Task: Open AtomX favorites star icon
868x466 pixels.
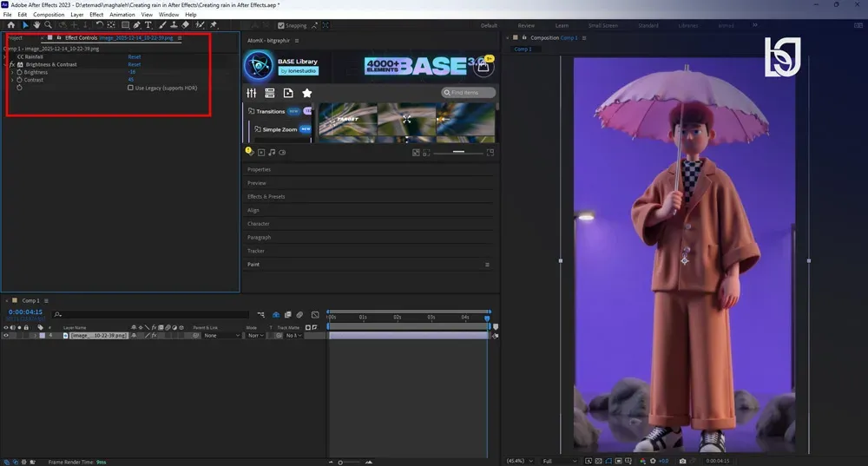Action: click(x=306, y=93)
